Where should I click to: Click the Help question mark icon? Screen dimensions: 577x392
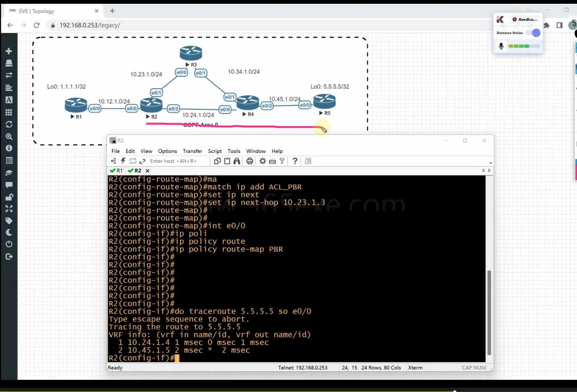coord(294,161)
